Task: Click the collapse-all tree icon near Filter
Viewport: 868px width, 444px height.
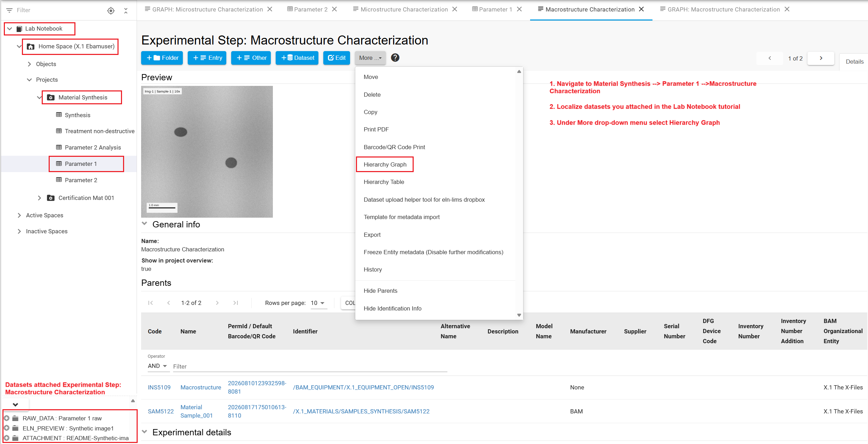Action: tap(126, 10)
